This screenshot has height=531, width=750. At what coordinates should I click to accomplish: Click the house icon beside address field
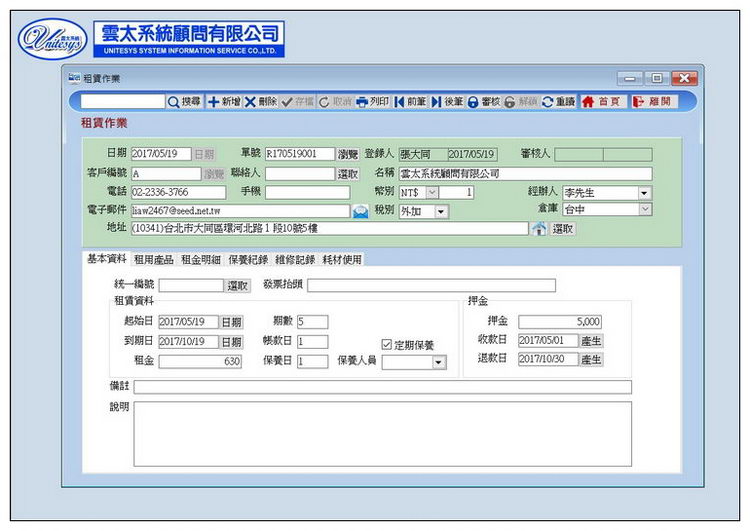(x=539, y=229)
